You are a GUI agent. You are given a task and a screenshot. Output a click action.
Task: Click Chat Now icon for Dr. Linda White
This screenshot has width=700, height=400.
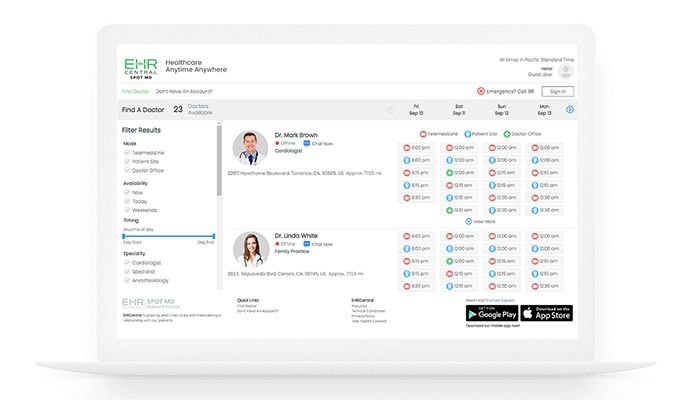click(305, 243)
